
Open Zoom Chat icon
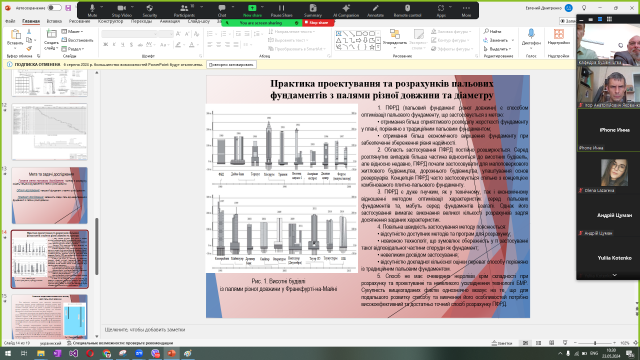point(222,10)
